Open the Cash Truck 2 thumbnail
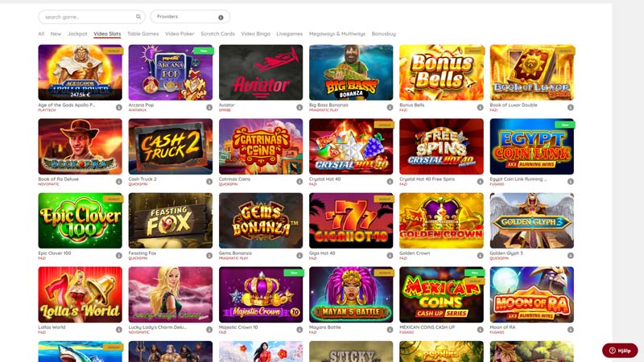The width and height of the screenshot is (644, 362). 171,146
